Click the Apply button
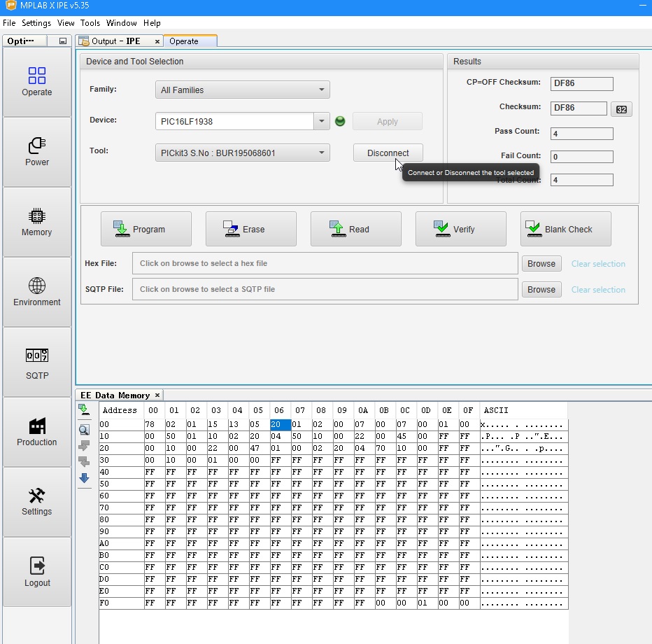The width and height of the screenshot is (652, 644). (388, 122)
